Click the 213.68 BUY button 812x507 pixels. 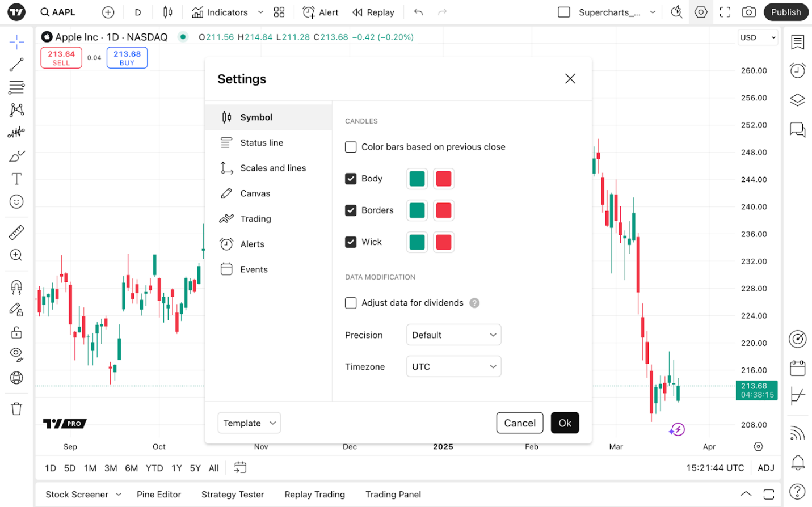coord(127,58)
